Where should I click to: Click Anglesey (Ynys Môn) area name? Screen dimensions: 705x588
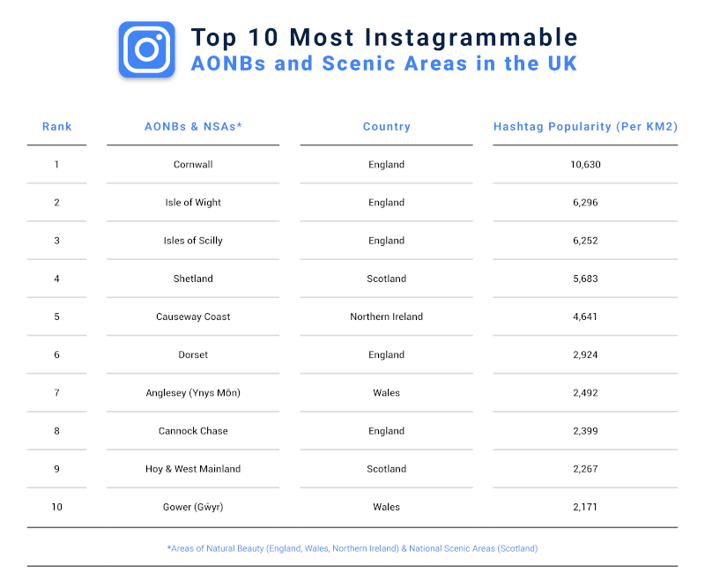tap(193, 393)
